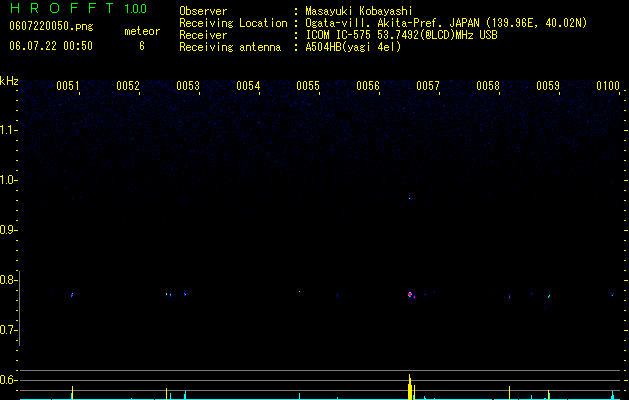Select the date 06.07.22 00:50 text
This screenshot has height=400, width=629.
coord(51,46)
